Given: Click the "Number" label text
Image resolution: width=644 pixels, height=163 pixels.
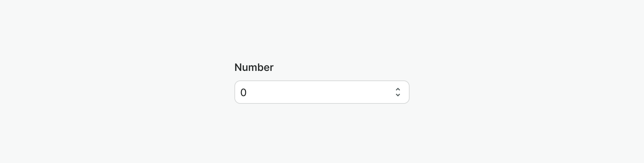Looking at the screenshot, I should [x=254, y=67].
